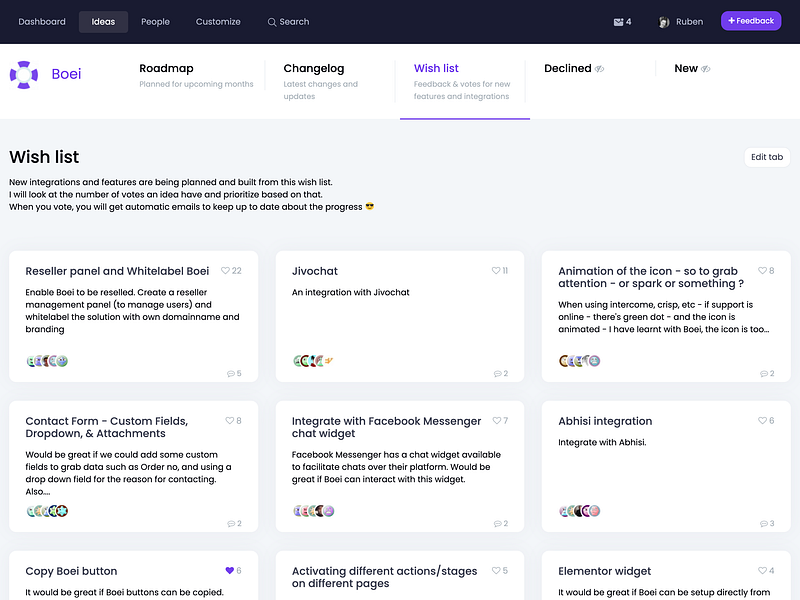Open comments icon on Animation of the icon card
The width and height of the screenshot is (800, 600).
click(x=764, y=373)
